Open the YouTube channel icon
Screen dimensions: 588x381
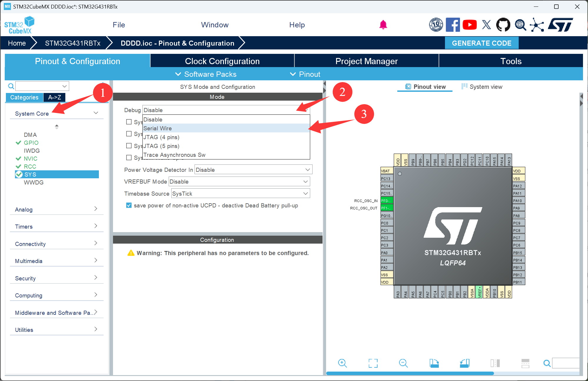tap(469, 25)
